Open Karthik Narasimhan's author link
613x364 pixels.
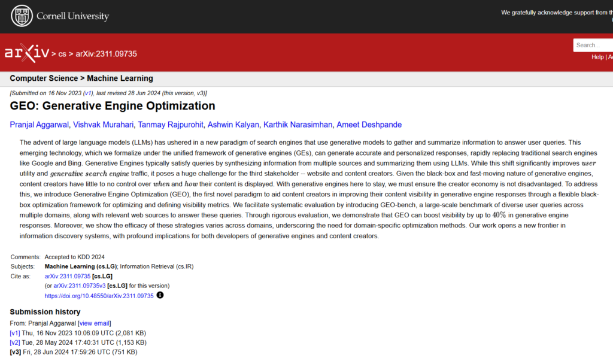pos(298,125)
